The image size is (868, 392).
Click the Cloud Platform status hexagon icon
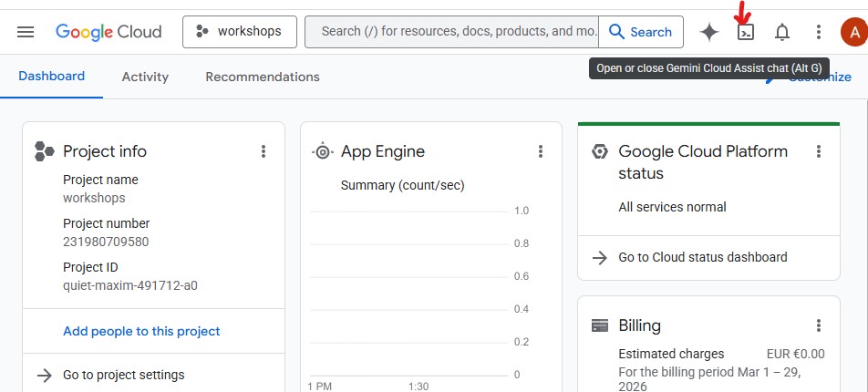[x=600, y=151]
